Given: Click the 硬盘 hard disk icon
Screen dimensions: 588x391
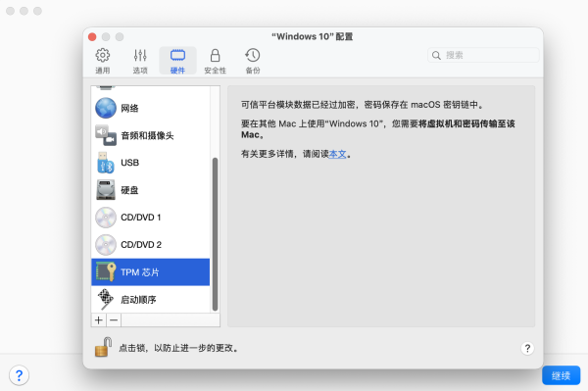Looking at the screenshot, I should pos(106,190).
